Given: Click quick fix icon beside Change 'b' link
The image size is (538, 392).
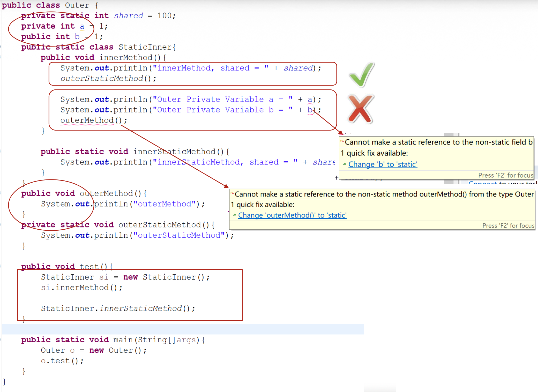Looking at the screenshot, I should tap(345, 164).
